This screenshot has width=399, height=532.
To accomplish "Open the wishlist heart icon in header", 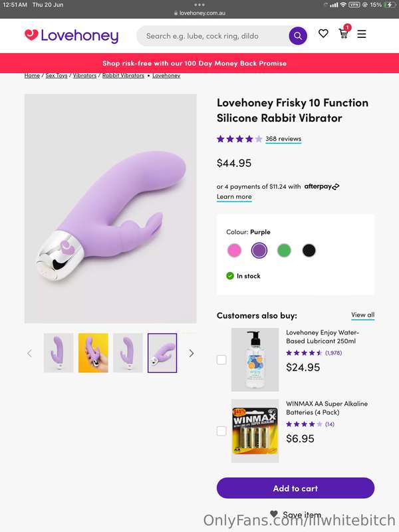I will tap(323, 33).
